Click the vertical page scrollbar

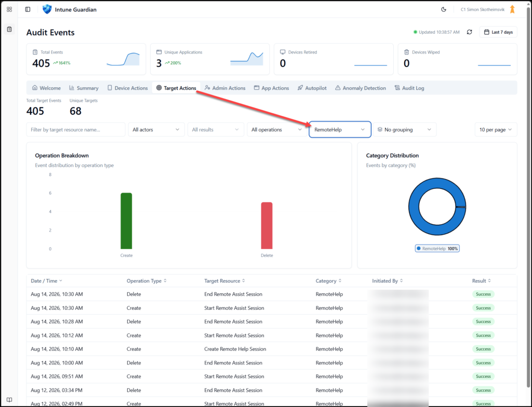pyautogui.click(x=528, y=196)
